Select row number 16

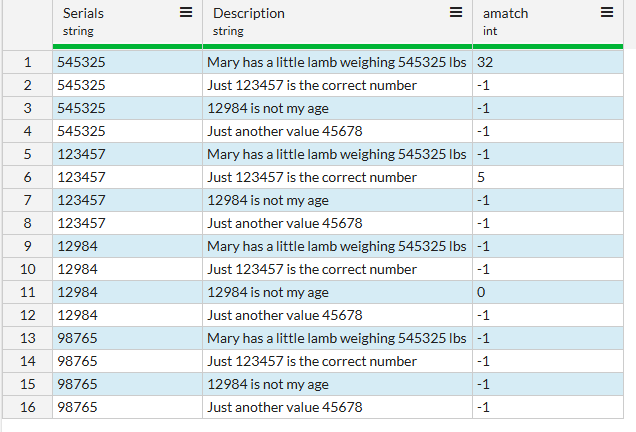[26, 407]
